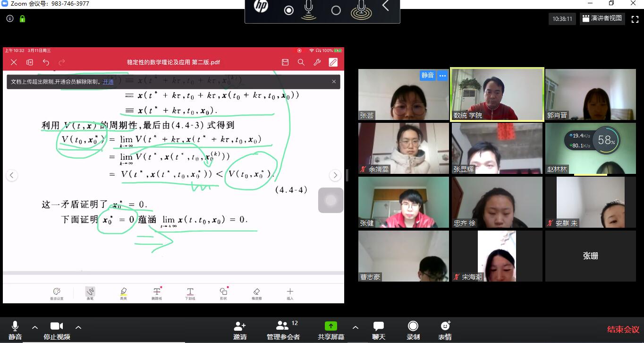
Task: Click the 开通 membership link
Action: 108,82
